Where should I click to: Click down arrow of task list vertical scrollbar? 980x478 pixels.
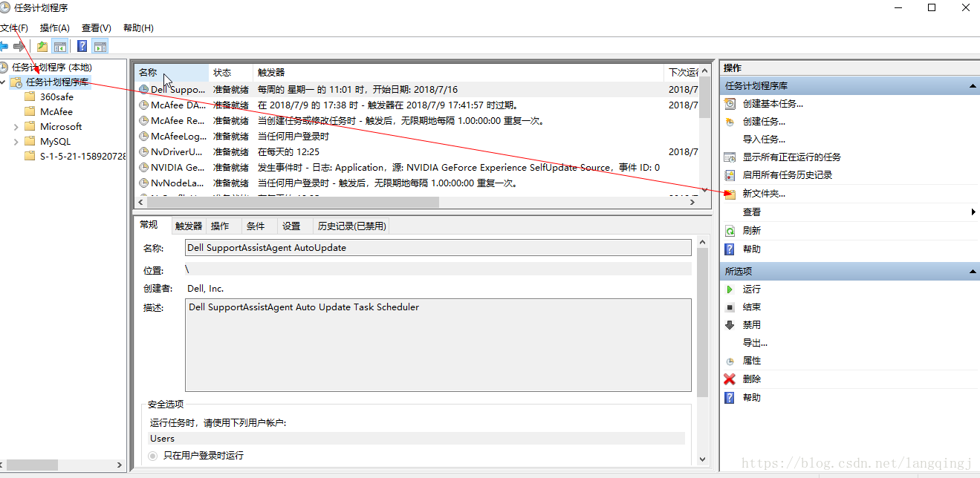click(x=705, y=190)
